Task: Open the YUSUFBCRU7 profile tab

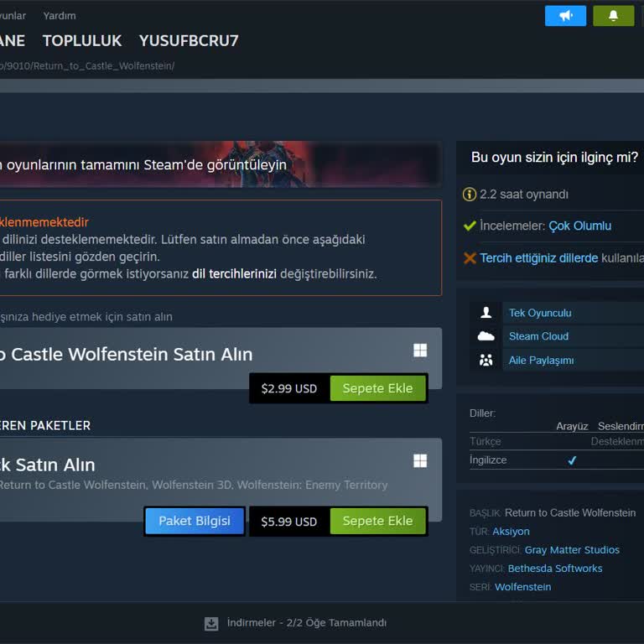Action: click(x=189, y=40)
